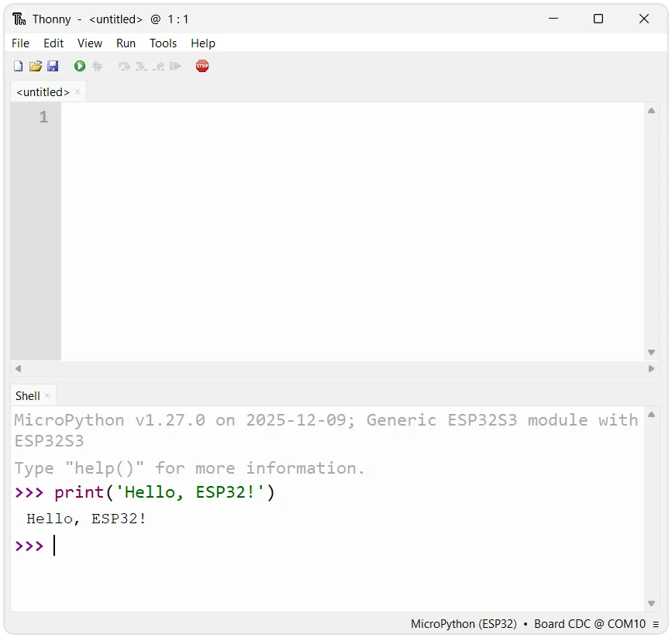Create a new file with the toolbar icon
This screenshot has width=672, height=638.
tap(19, 67)
